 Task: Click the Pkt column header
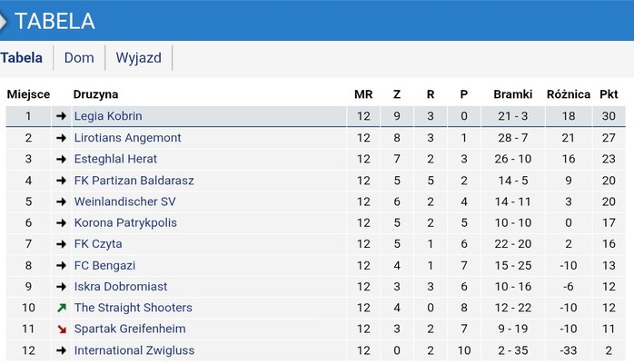609,94
